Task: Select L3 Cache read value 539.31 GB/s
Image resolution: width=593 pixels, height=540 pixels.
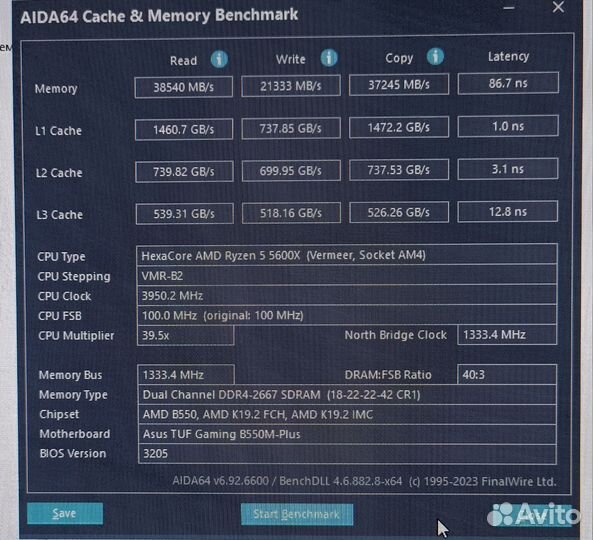Action: click(x=185, y=214)
